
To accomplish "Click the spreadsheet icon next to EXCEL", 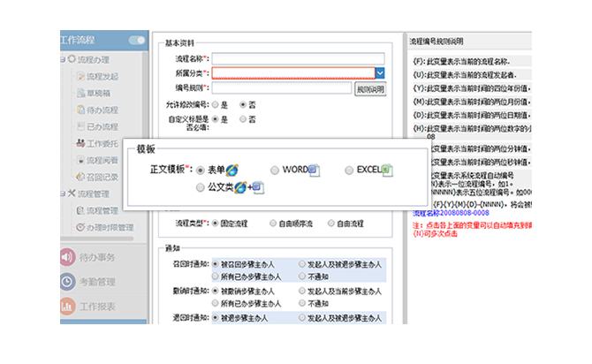I will [x=387, y=170].
